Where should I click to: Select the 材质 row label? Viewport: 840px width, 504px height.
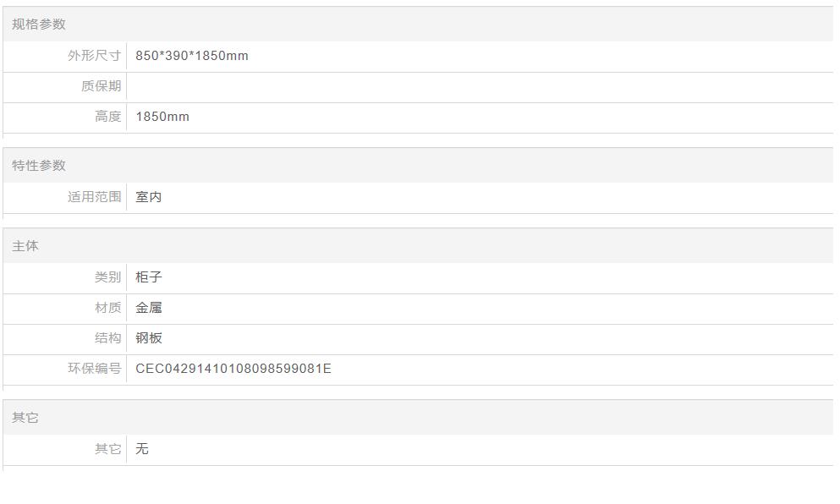click(x=108, y=308)
